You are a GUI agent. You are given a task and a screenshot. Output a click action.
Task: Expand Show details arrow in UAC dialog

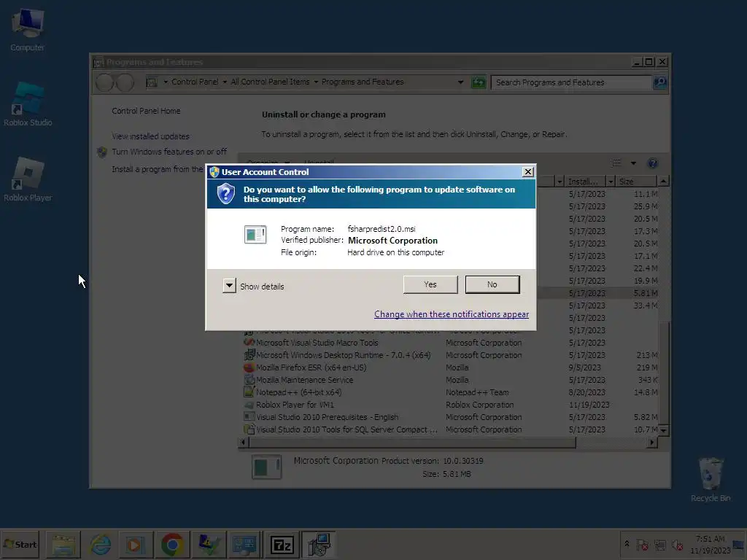click(229, 286)
